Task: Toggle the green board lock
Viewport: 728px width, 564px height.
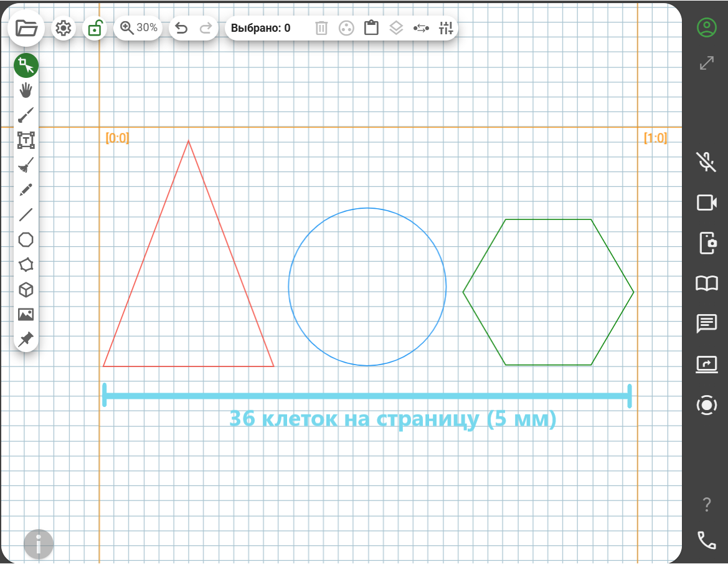Action: click(x=95, y=28)
